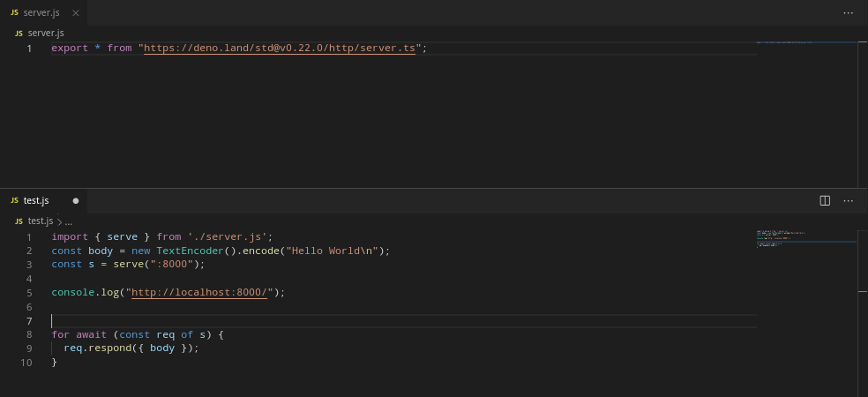This screenshot has width=868, height=397.
Task: Click TextEncoder on line 2
Action: (x=190, y=251)
